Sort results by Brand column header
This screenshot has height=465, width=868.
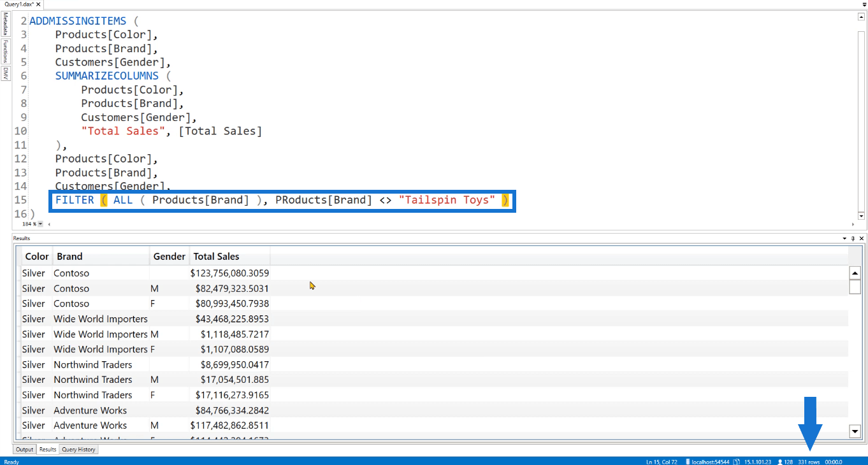point(101,256)
